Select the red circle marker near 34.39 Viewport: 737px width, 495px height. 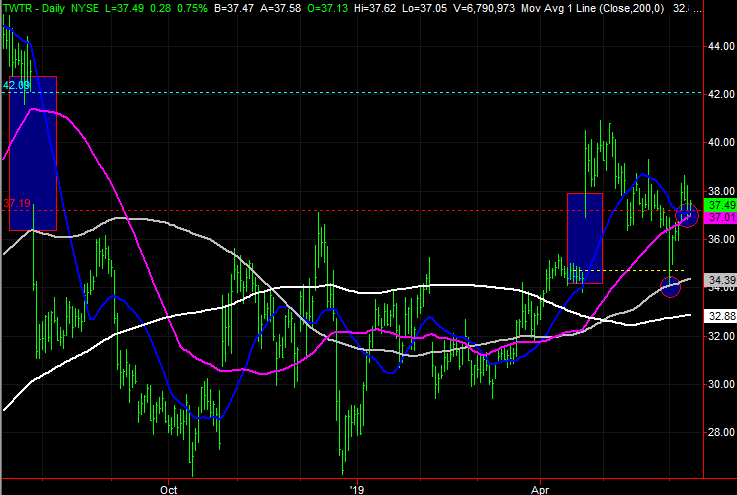[x=671, y=287]
